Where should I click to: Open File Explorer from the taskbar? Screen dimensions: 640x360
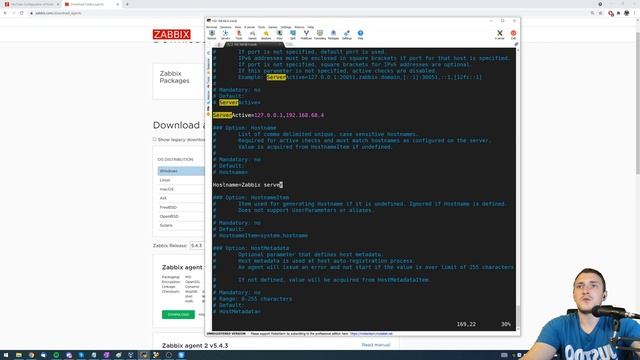pyautogui.click(x=18, y=355)
